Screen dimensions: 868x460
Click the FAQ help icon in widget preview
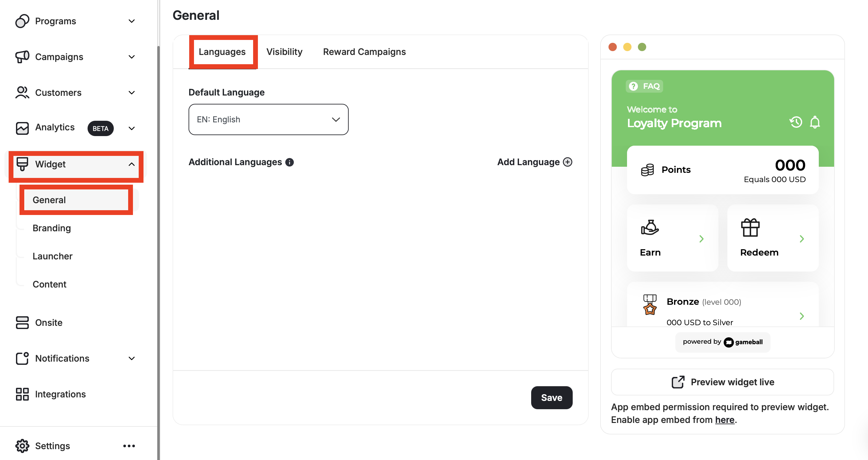pyautogui.click(x=633, y=86)
